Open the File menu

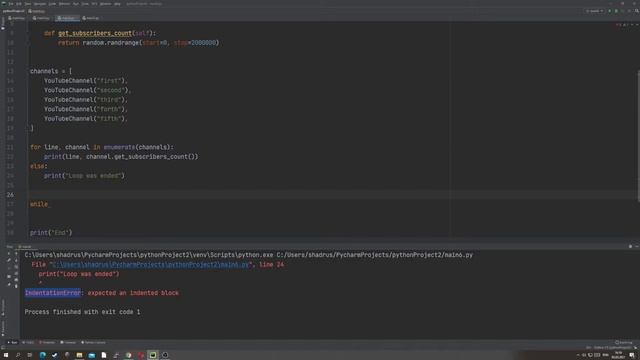click(11, 4)
